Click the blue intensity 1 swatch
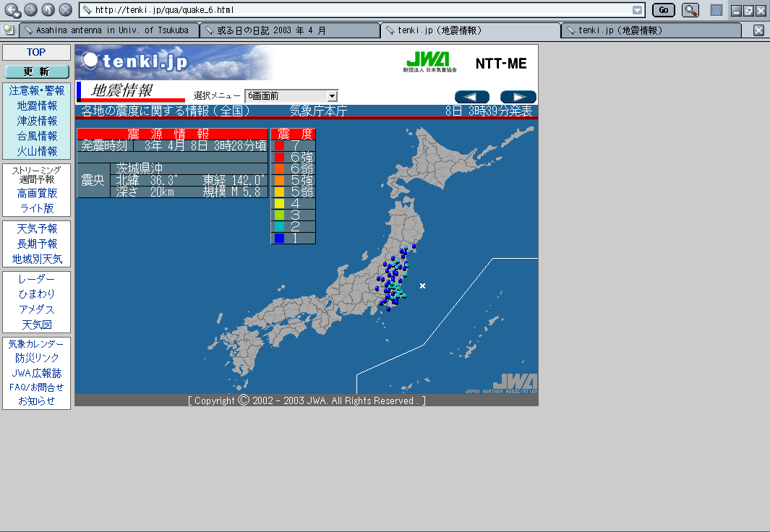 pyautogui.click(x=279, y=238)
